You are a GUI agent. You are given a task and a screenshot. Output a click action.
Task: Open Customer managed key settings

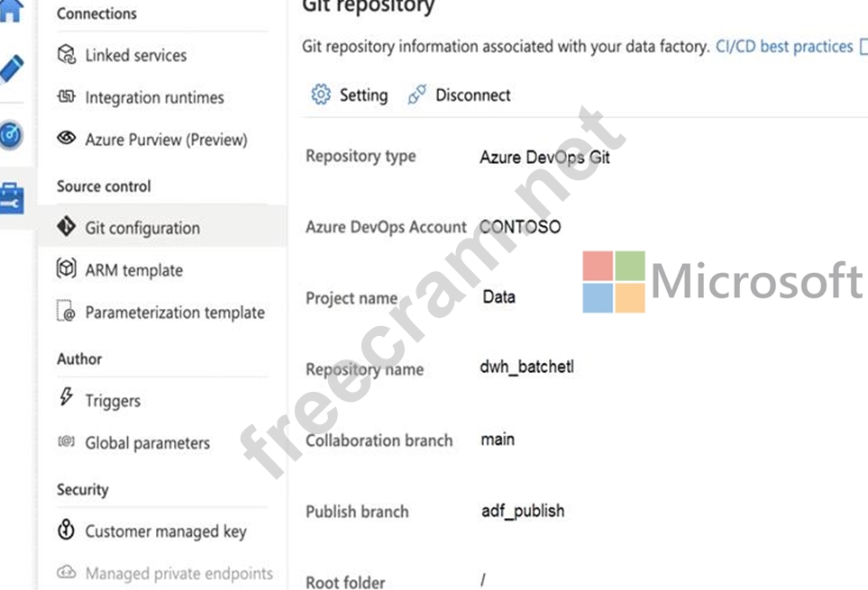(x=165, y=531)
